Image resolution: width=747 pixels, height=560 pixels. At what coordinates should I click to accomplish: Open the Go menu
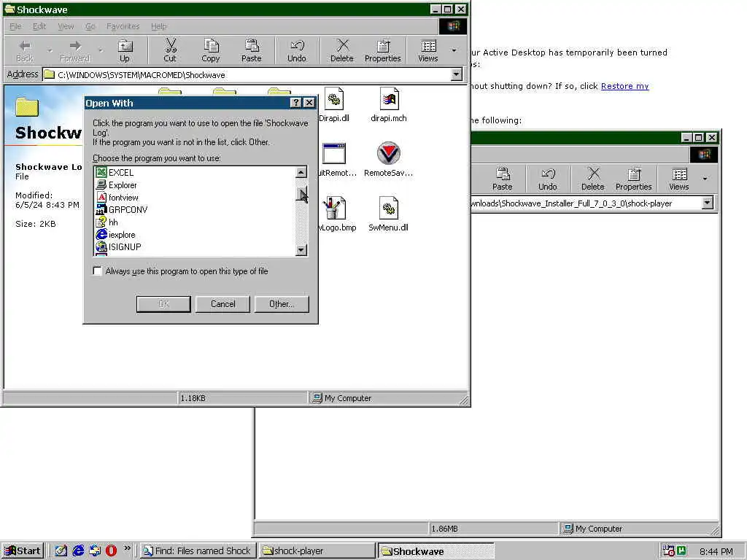click(x=90, y=26)
